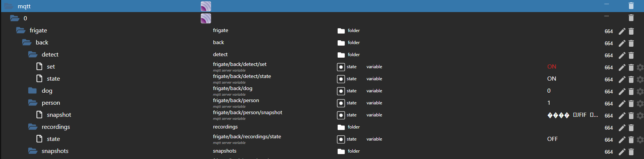Delete the recordings folder object
The height and width of the screenshot is (159, 644).
[631, 128]
